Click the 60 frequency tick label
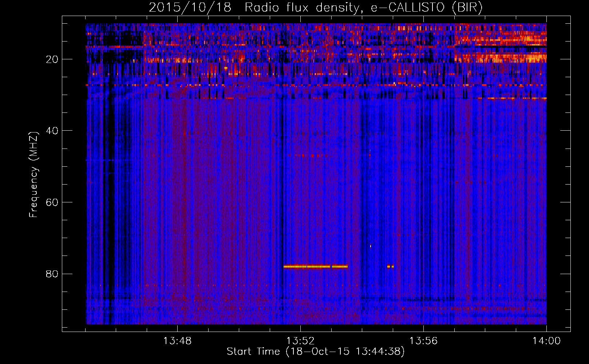Image resolution: width=589 pixels, height=364 pixels. click(52, 202)
